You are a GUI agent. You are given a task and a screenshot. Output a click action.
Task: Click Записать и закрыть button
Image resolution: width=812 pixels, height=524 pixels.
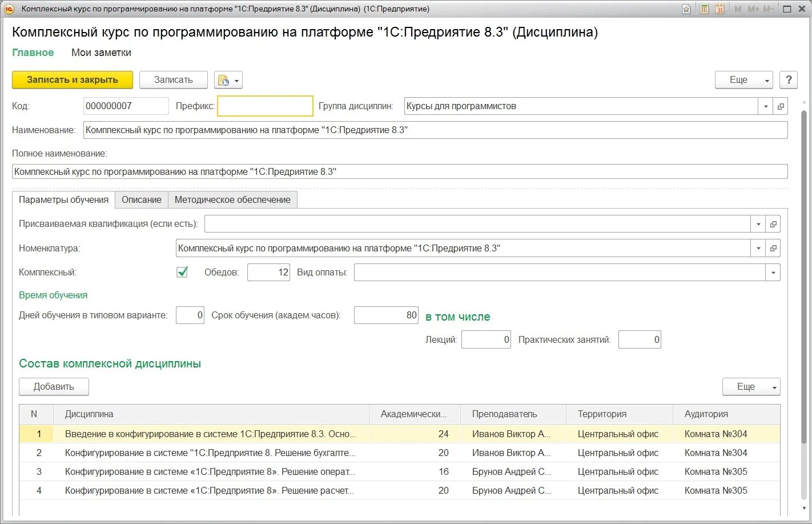point(73,80)
